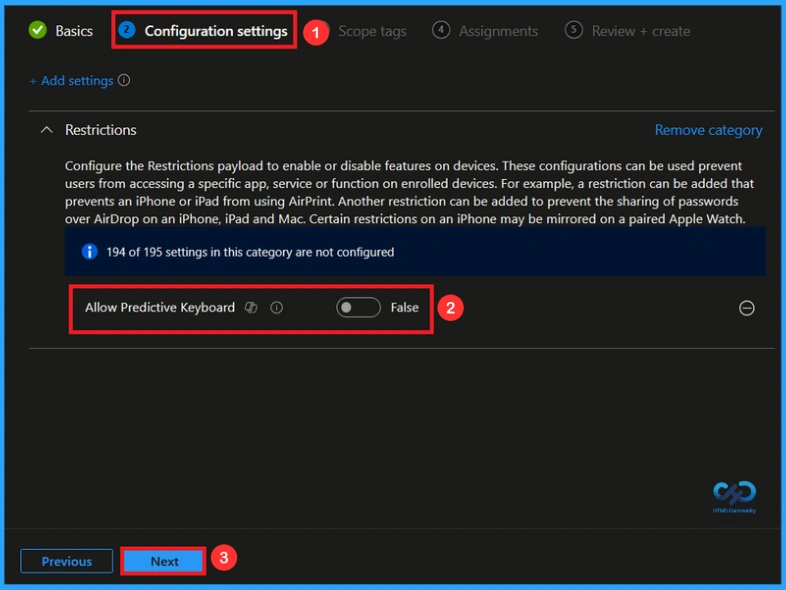This screenshot has height=590, width=786.
Task: Click the Add settings link
Action: point(72,81)
